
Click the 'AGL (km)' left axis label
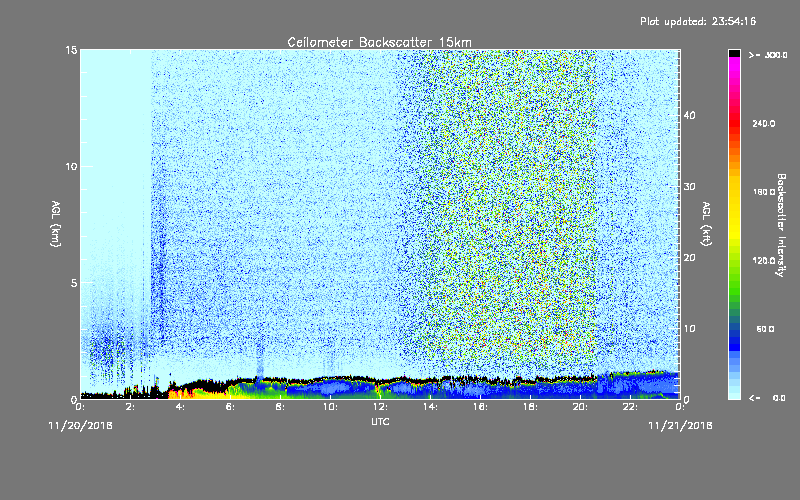[56, 224]
